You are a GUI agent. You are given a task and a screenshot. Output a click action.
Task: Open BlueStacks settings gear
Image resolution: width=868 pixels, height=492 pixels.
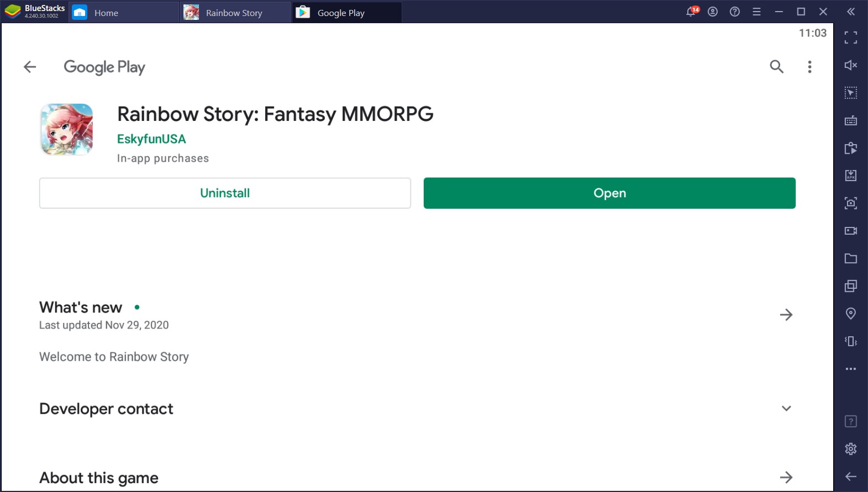[x=851, y=449]
